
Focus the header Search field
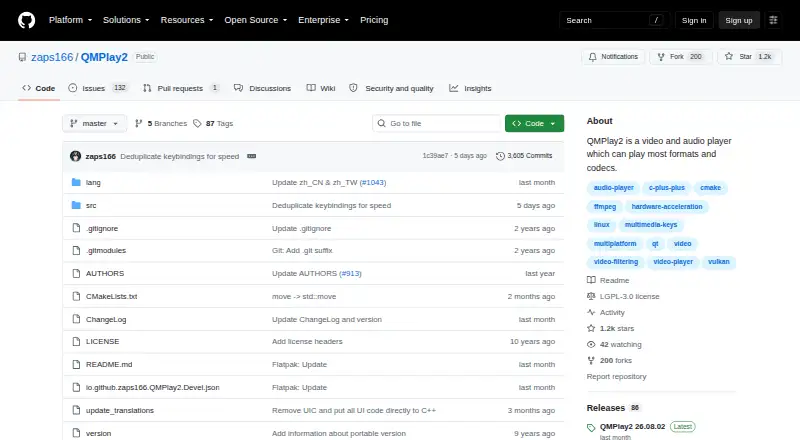click(614, 20)
